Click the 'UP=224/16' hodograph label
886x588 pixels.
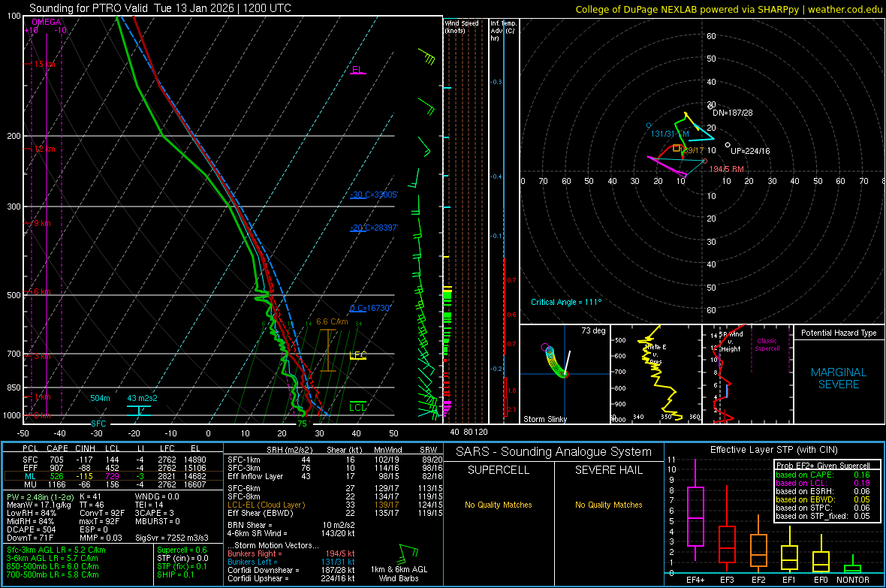coord(750,151)
